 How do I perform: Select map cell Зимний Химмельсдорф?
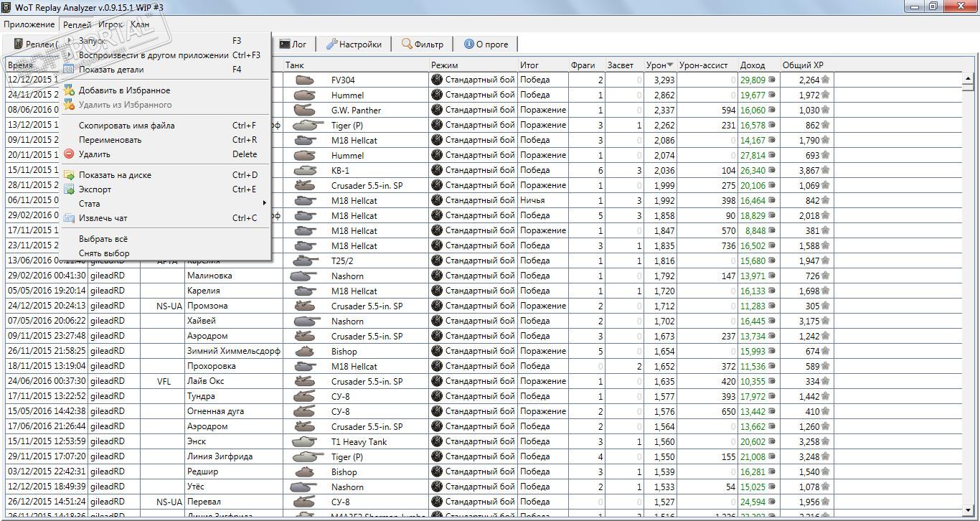[x=233, y=351]
